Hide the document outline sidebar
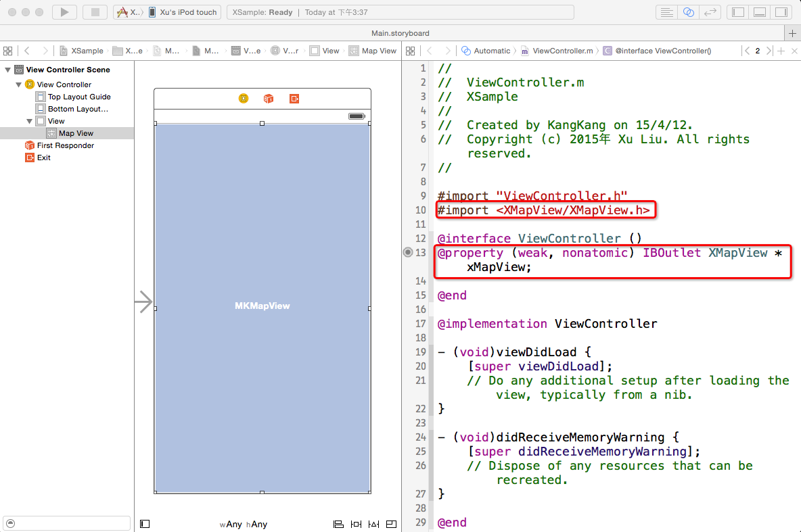The width and height of the screenshot is (801, 532). click(x=145, y=524)
